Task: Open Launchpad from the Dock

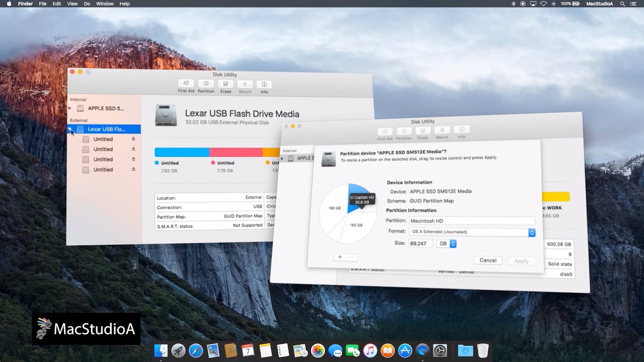Action: (178, 350)
